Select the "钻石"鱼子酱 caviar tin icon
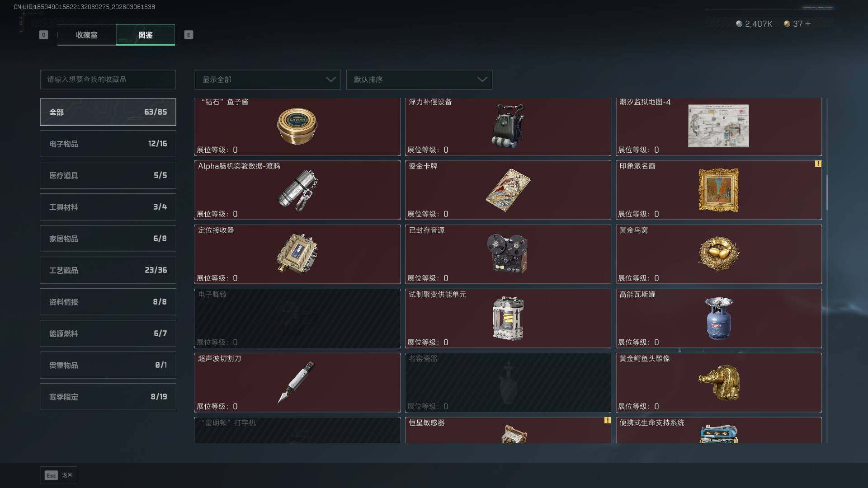The height and width of the screenshot is (488, 868). 297,126
